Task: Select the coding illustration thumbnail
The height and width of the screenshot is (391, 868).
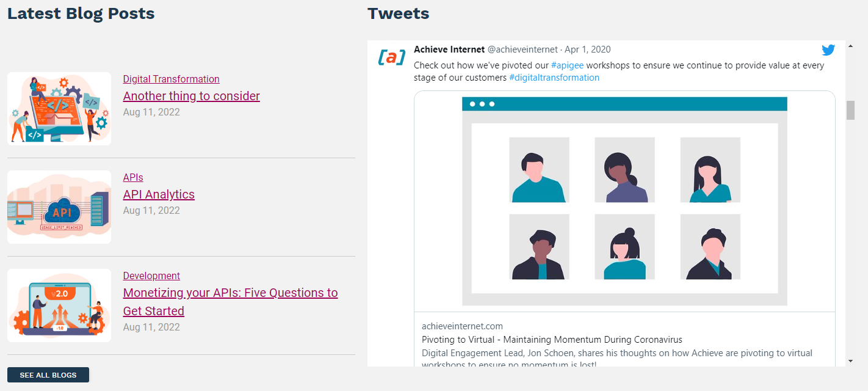Action: point(59,109)
